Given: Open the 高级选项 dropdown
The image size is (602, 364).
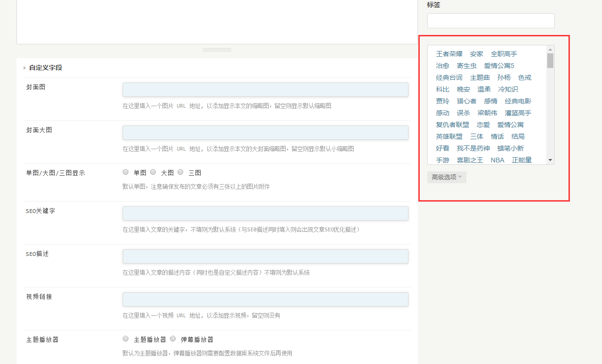Looking at the screenshot, I should 447,177.
